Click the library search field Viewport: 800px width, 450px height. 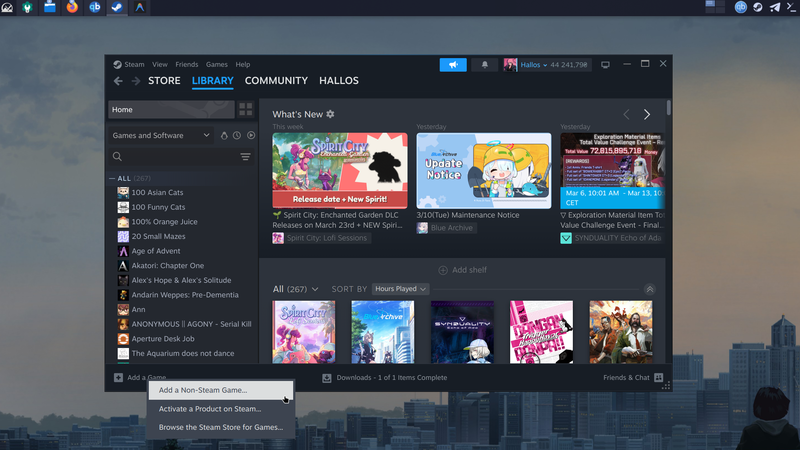point(182,157)
